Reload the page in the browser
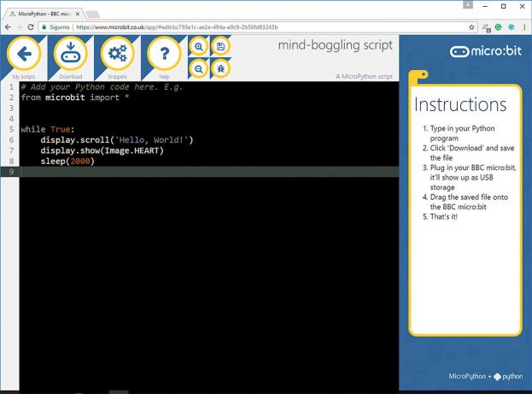 31,27
